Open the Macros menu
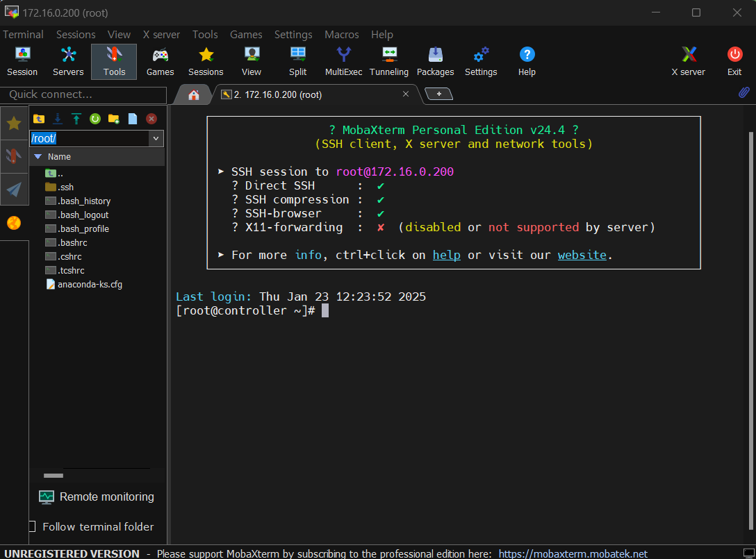Viewport: 756px width, 559px height. (x=341, y=35)
